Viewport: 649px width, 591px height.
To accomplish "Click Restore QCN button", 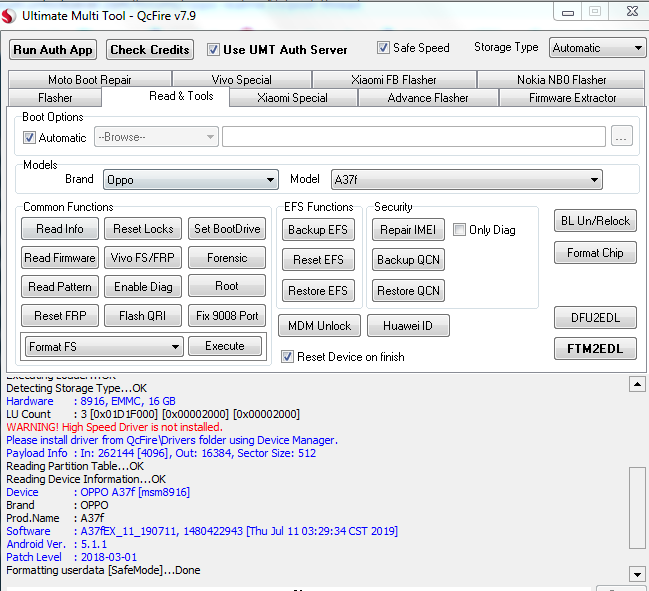I will click(409, 291).
